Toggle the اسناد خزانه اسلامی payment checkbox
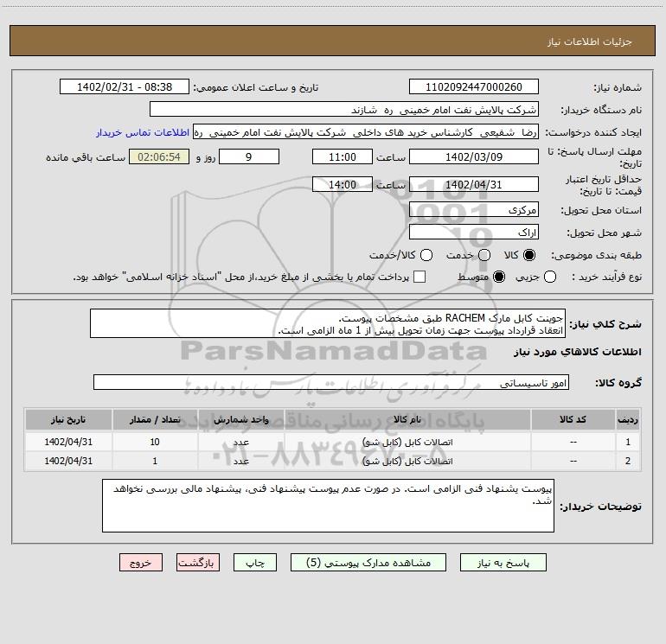 tap(419, 277)
